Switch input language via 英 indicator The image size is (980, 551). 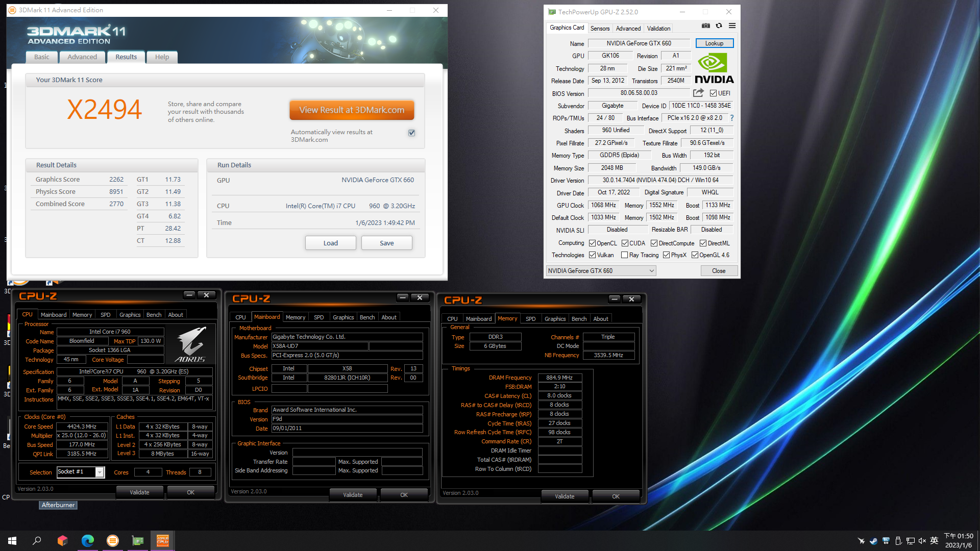[x=935, y=541]
